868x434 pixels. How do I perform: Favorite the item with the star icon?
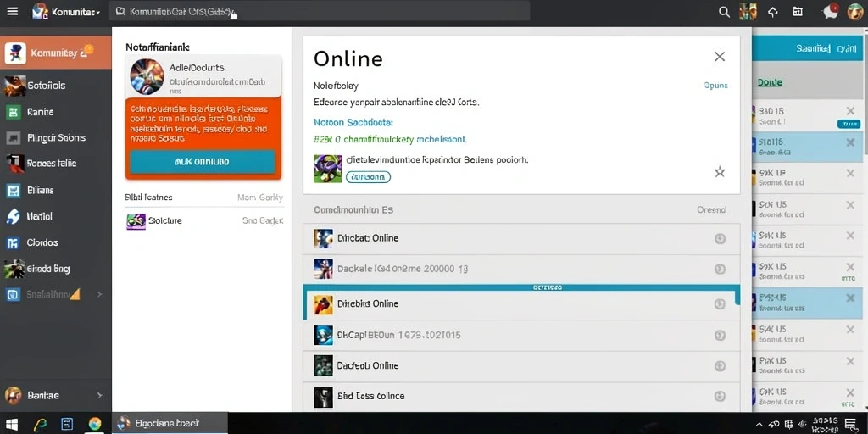[x=720, y=171]
